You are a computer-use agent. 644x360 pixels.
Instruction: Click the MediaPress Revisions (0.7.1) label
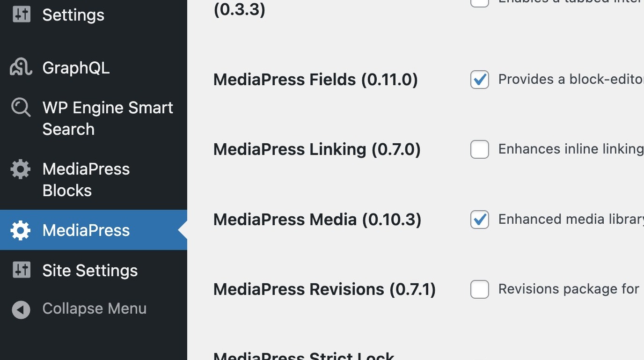[324, 289]
